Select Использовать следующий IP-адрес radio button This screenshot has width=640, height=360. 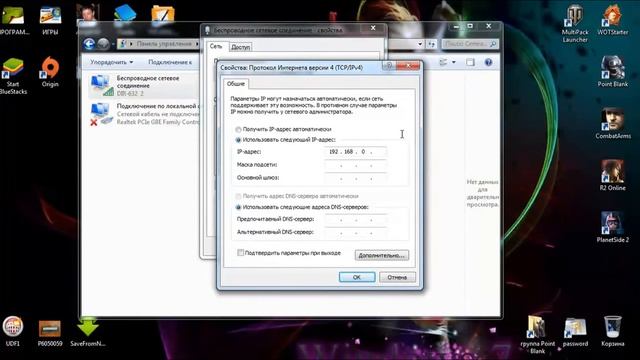pos(238,140)
